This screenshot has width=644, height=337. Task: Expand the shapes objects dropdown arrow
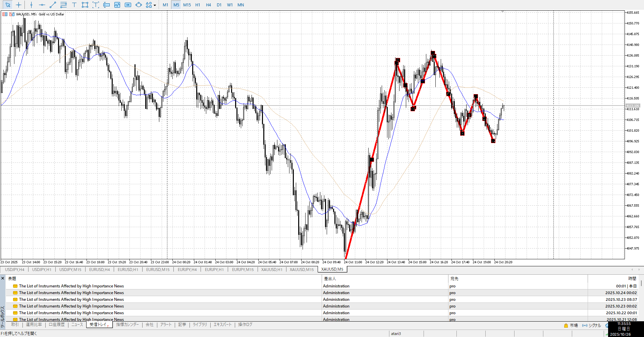[x=155, y=5]
